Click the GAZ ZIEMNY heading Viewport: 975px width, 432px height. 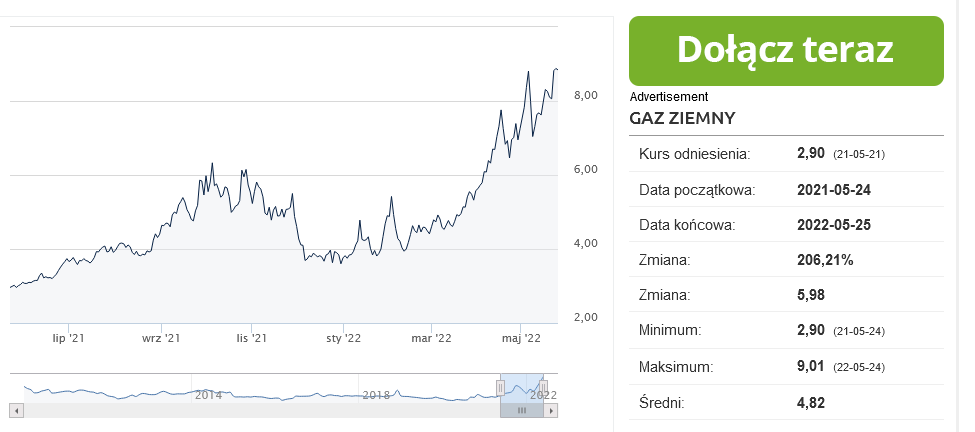[x=683, y=118]
